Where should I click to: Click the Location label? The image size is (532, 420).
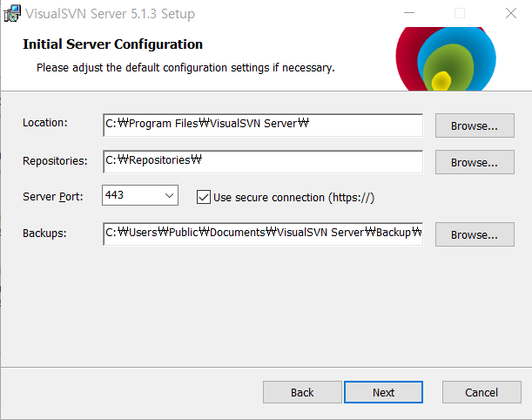coord(45,123)
